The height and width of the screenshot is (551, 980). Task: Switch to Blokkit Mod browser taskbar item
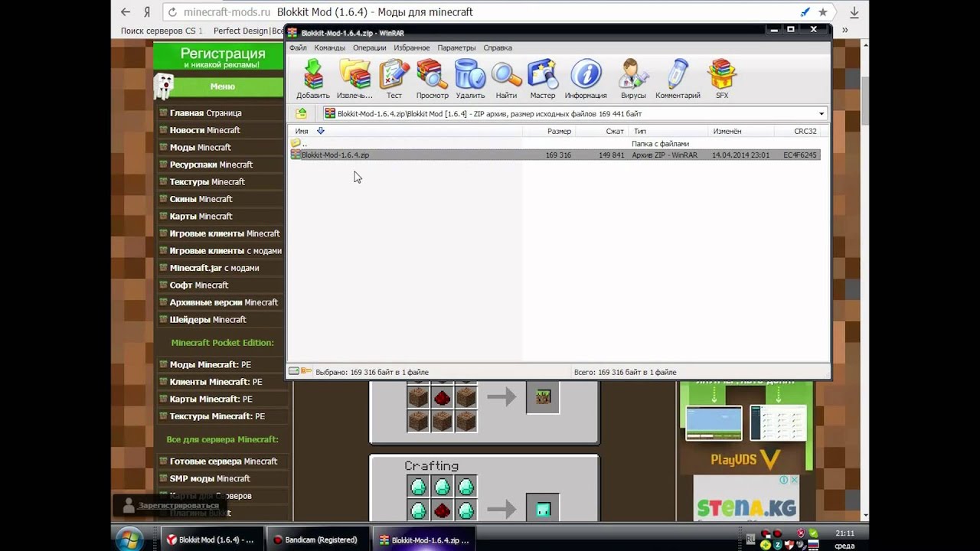[x=212, y=540]
